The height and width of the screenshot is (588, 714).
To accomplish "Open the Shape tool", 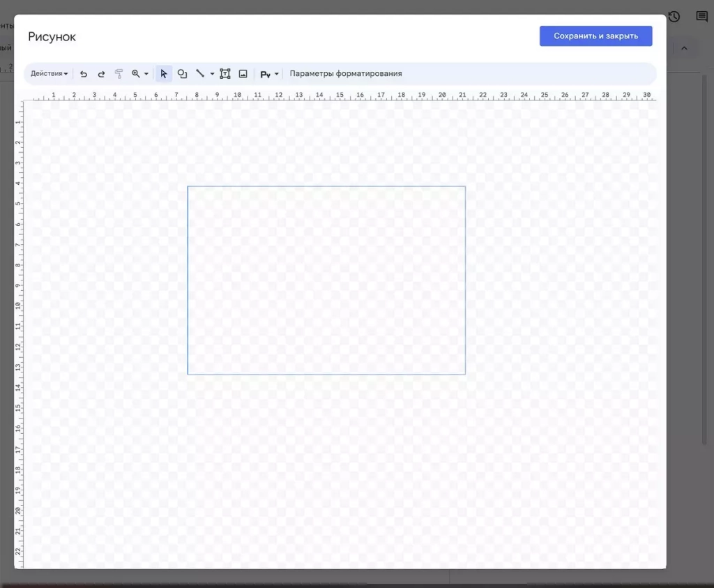I will click(x=182, y=74).
